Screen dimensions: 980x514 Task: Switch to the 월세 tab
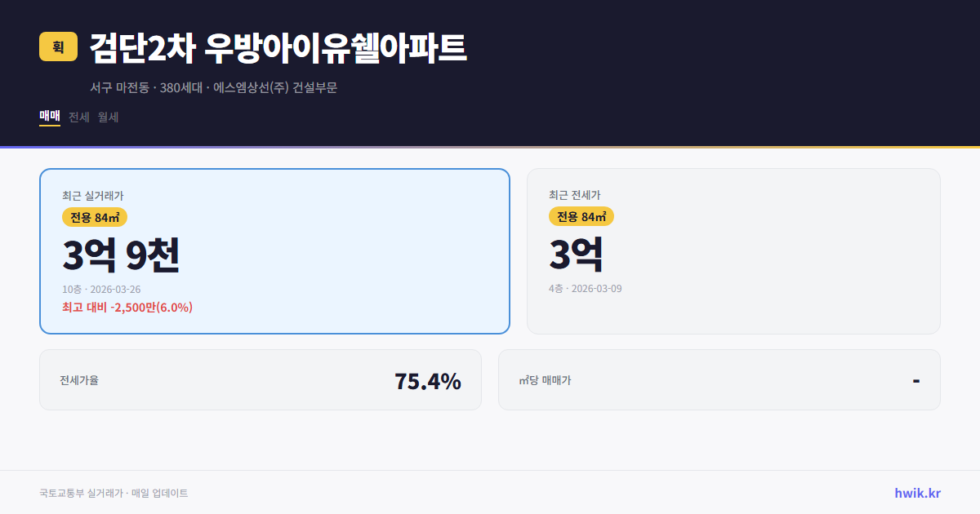pos(108,117)
